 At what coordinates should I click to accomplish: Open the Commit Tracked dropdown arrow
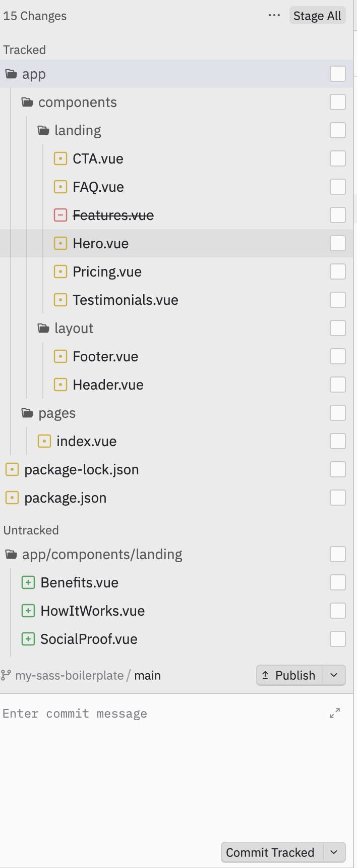pyautogui.click(x=334, y=852)
